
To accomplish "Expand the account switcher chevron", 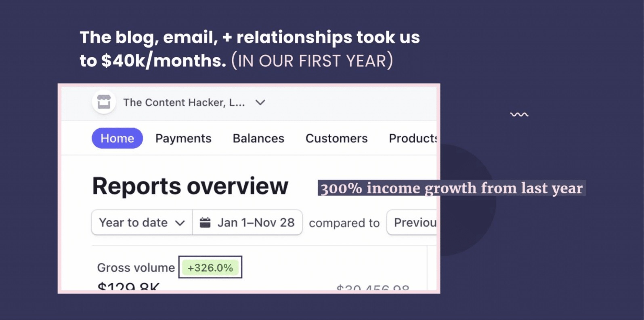I will (x=260, y=102).
